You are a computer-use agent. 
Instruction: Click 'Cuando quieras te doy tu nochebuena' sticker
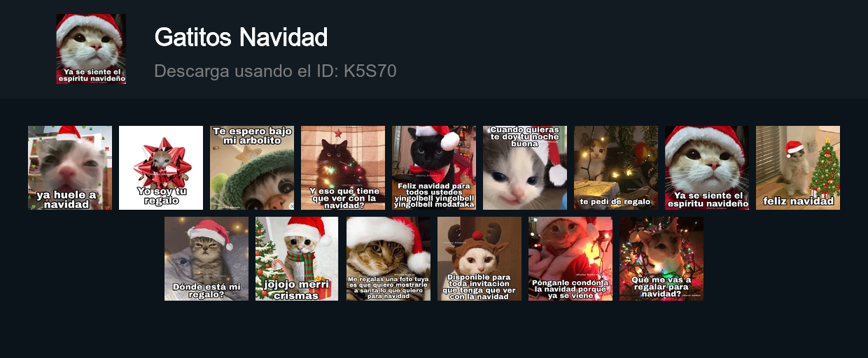pos(525,168)
